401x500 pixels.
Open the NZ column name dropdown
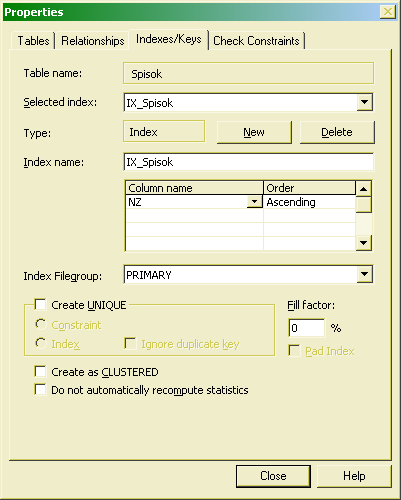pos(254,202)
